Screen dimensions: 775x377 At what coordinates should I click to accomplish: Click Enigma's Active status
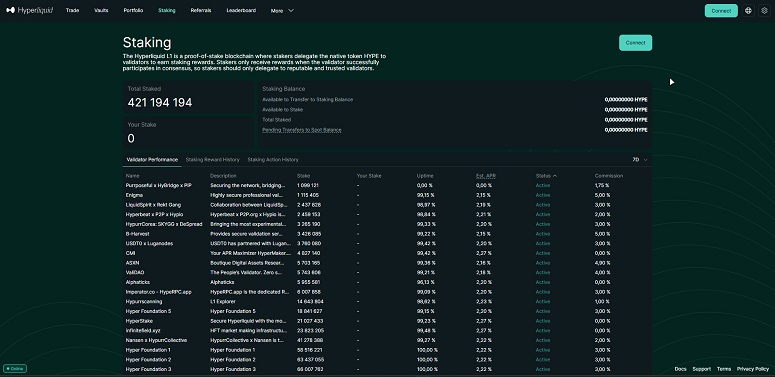[543, 195]
